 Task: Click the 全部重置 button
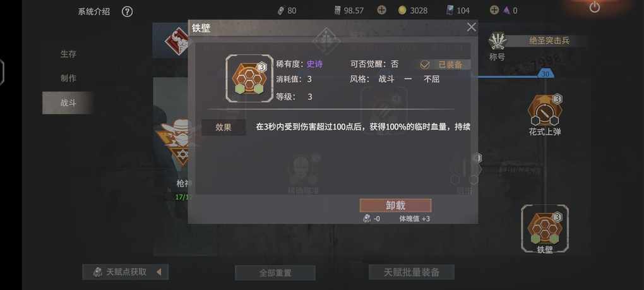coord(275,273)
